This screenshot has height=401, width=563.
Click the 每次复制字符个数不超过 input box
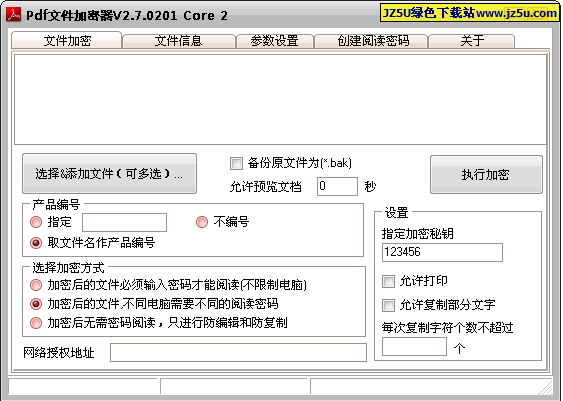(x=414, y=347)
